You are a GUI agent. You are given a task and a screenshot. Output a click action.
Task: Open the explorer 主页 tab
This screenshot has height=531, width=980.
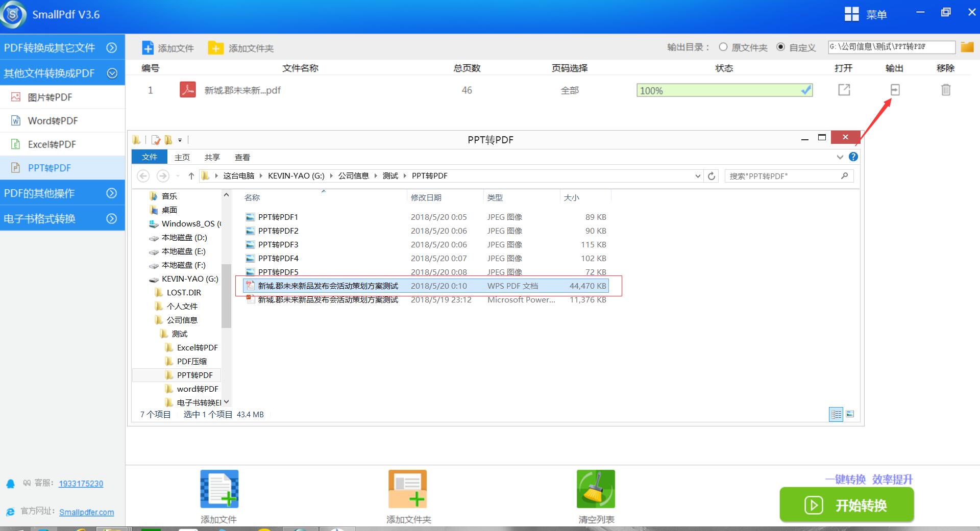[x=182, y=157]
